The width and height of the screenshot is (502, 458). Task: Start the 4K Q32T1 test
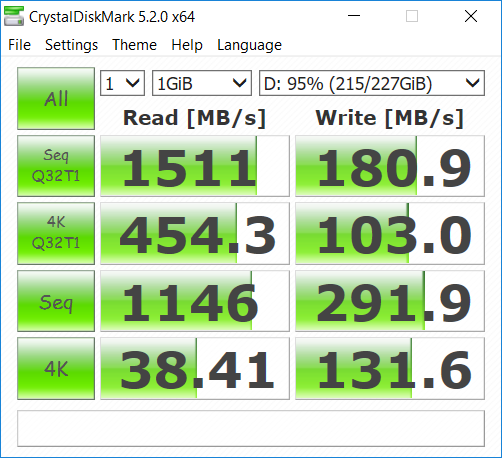(56, 233)
